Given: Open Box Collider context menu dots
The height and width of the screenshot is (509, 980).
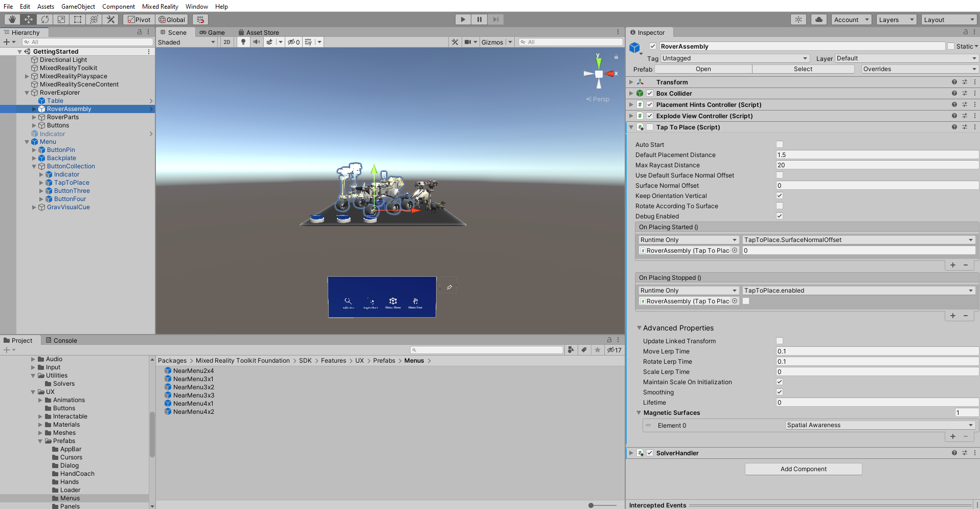Looking at the screenshot, I should click(x=975, y=93).
